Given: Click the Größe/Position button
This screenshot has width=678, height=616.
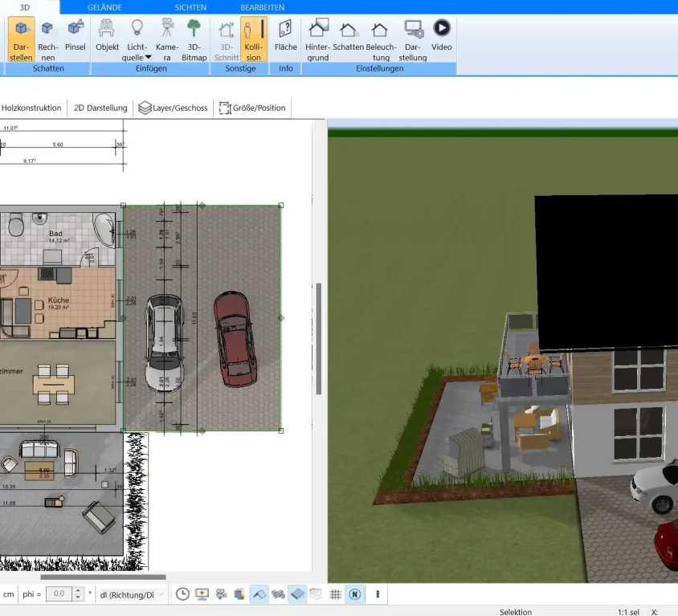Looking at the screenshot, I should coord(252,108).
